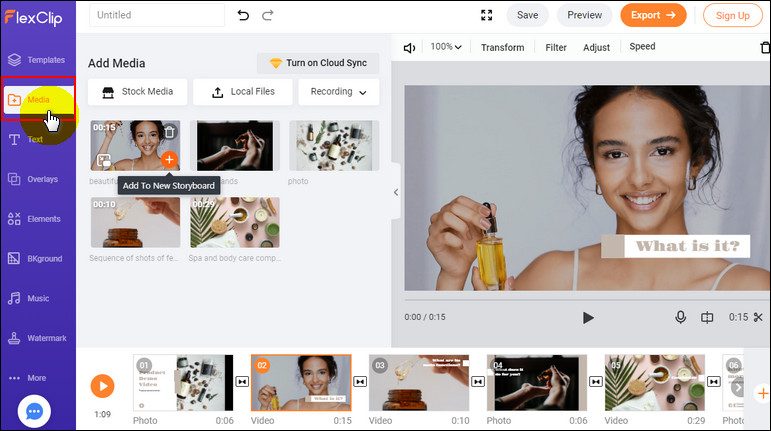The width and height of the screenshot is (771, 431).
Task: Edit transition between scene 03 and 04
Action: coord(478,381)
